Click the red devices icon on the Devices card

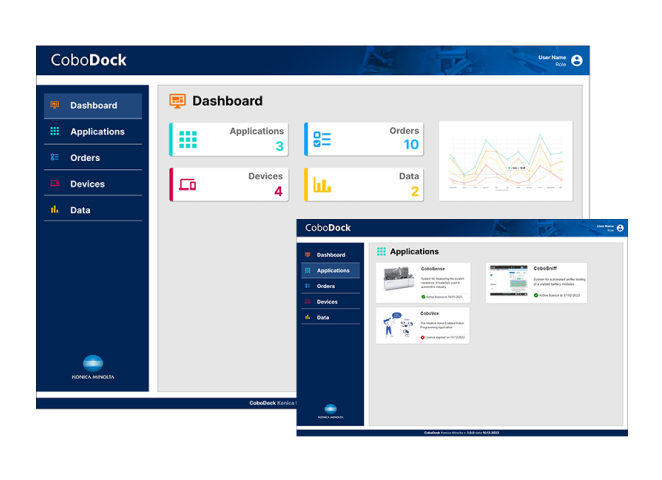(x=187, y=185)
